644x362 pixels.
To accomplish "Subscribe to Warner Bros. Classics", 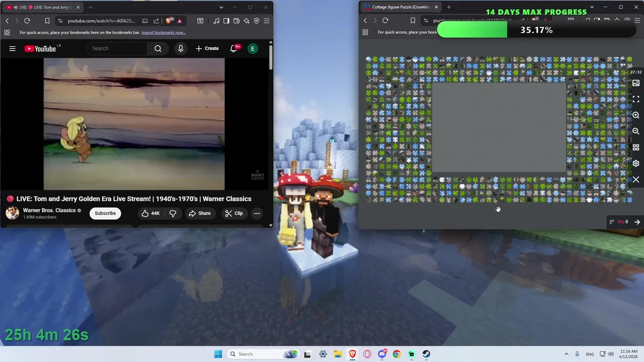I will click(105, 213).
